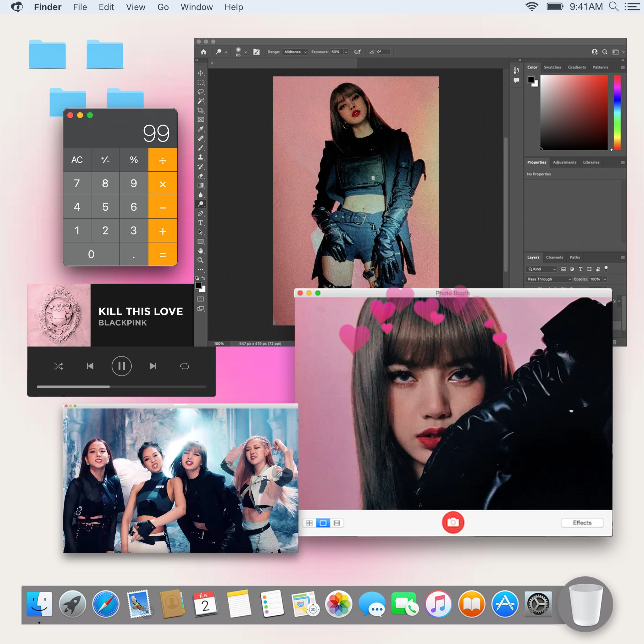Click the foreground color swatch
The width and height of the screenshot is (644, 644).
(x=199, y=285)
